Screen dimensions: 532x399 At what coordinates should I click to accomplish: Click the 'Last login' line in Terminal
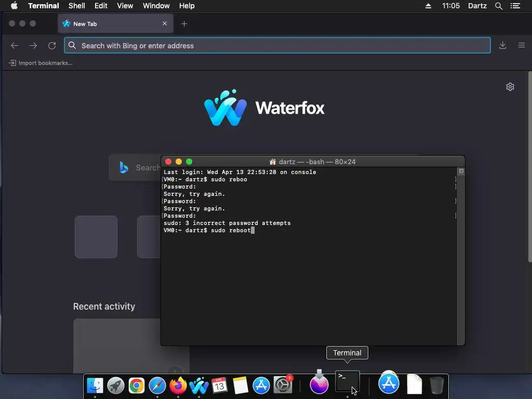pos(240,172)
